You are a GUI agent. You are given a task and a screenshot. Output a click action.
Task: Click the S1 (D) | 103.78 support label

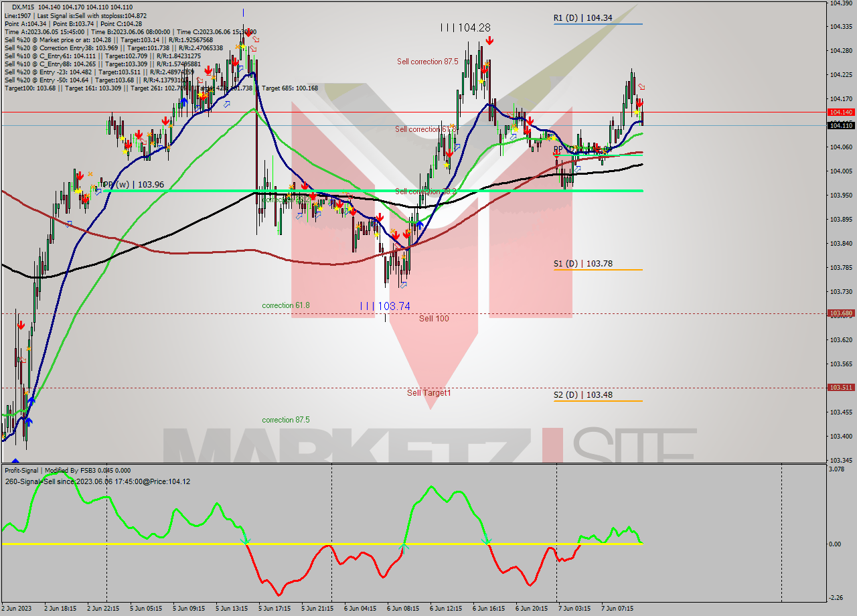point(582,264)
